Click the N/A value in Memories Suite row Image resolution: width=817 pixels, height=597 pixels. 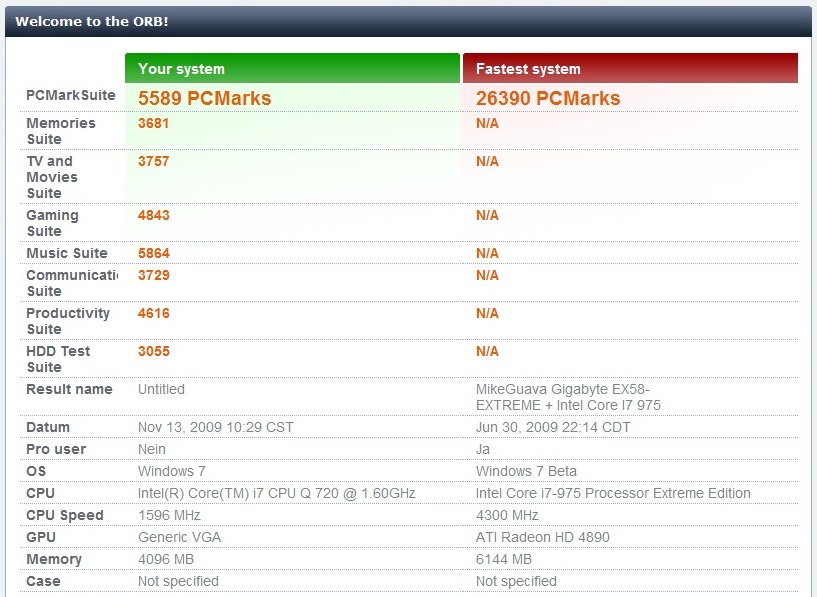487,123
